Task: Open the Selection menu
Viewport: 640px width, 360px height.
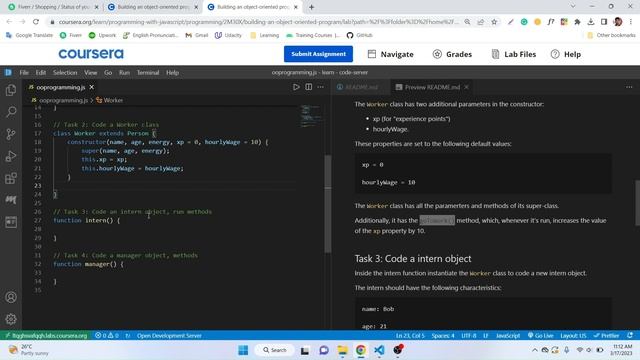Action: pos(65,72)
